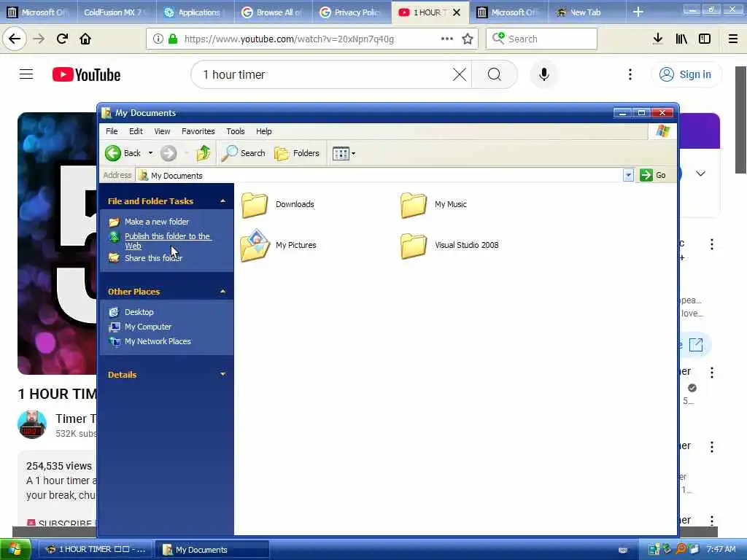Open a new tab with plus button

point(638,12)
